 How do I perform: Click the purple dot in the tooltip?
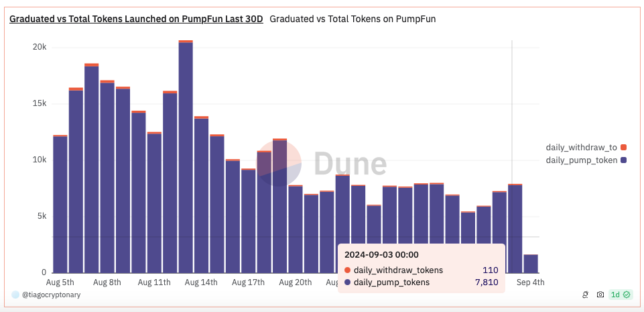[x=347, y=282]
